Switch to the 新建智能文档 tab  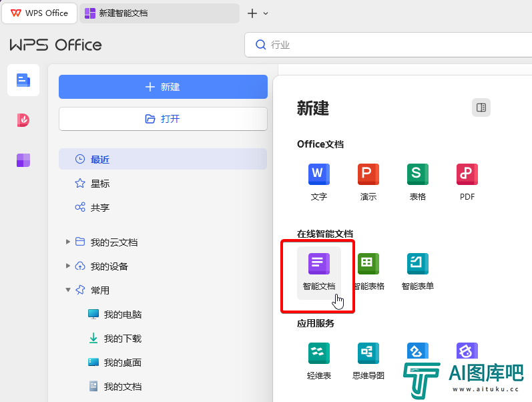coord(159,13)
